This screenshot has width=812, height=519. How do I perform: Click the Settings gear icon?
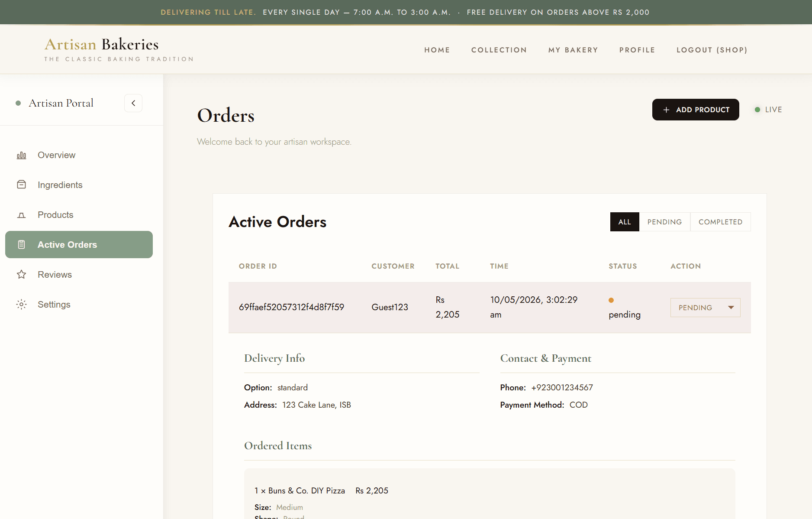click(x=21, y=305)
